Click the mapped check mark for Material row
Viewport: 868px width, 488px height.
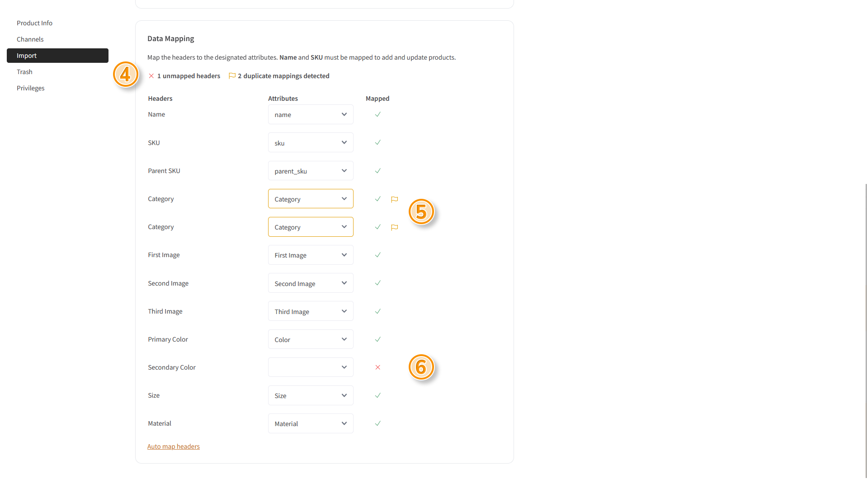(x=377, y=423)
